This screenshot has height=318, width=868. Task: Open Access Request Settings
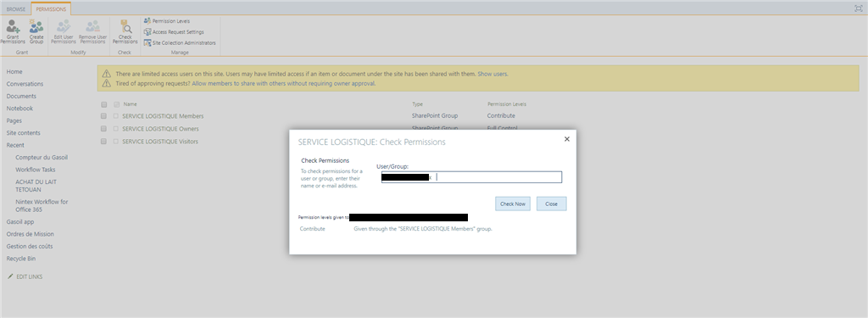174,32
